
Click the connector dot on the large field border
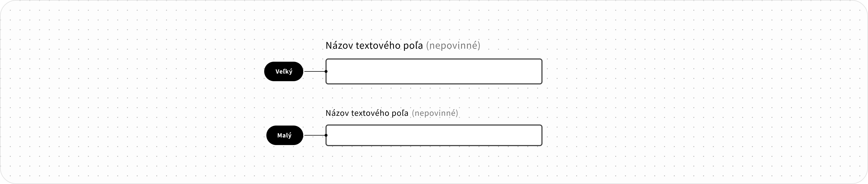326,71
